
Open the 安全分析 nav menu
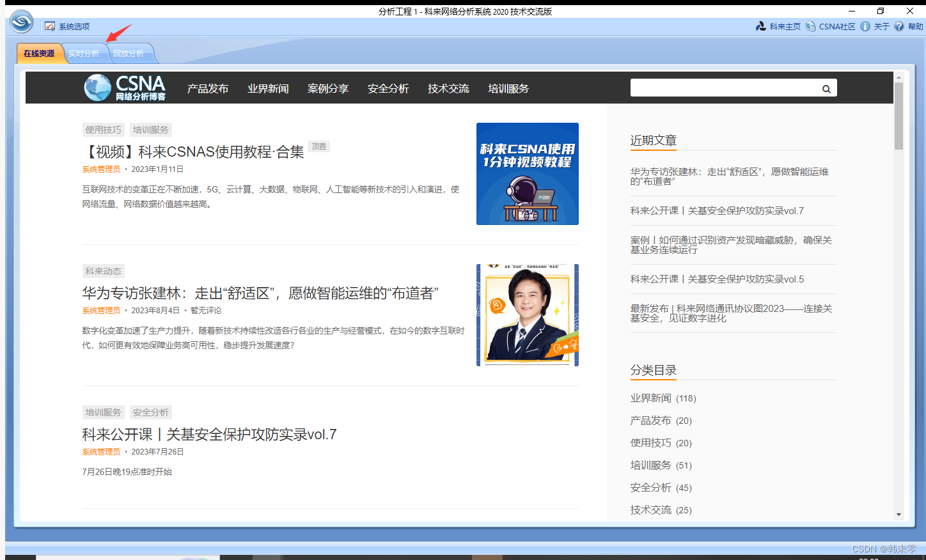(388, 89)
